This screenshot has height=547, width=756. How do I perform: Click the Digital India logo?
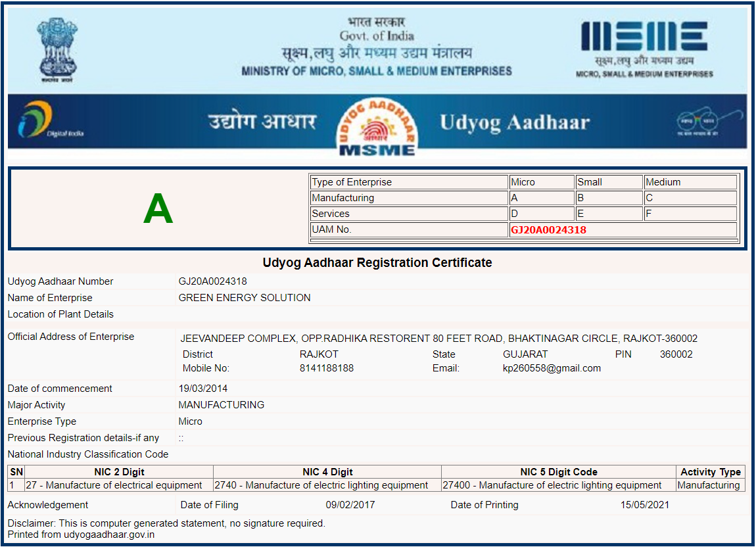pyautogui.click(x=50, y=120)
